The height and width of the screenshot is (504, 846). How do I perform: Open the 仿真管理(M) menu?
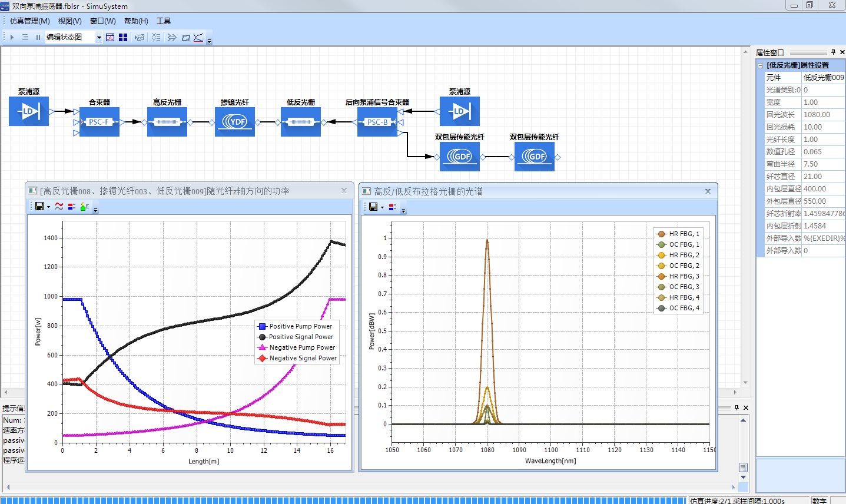pyautogui.click(x=29, y=21)
